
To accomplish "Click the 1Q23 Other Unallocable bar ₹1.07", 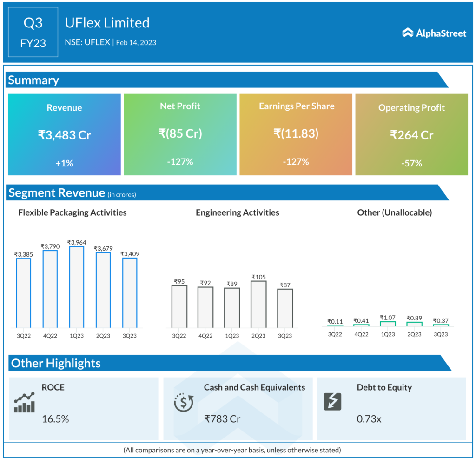I will click(388, 324).
